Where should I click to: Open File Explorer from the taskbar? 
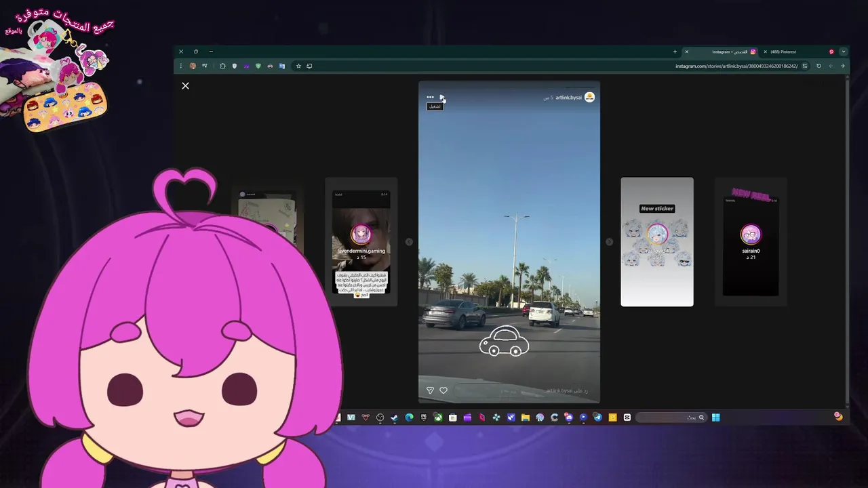tap(526, 418)
